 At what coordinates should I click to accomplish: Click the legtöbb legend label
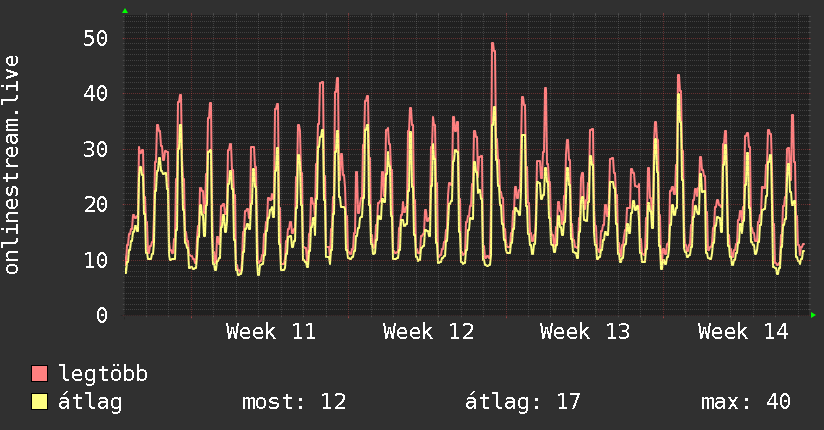pyautogui.click(x=103, y=373)
